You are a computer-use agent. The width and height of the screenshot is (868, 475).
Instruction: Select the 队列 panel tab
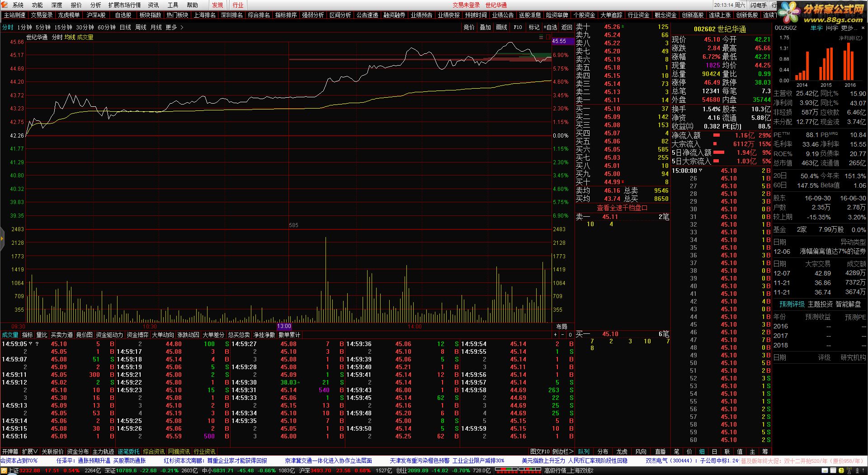584,451
